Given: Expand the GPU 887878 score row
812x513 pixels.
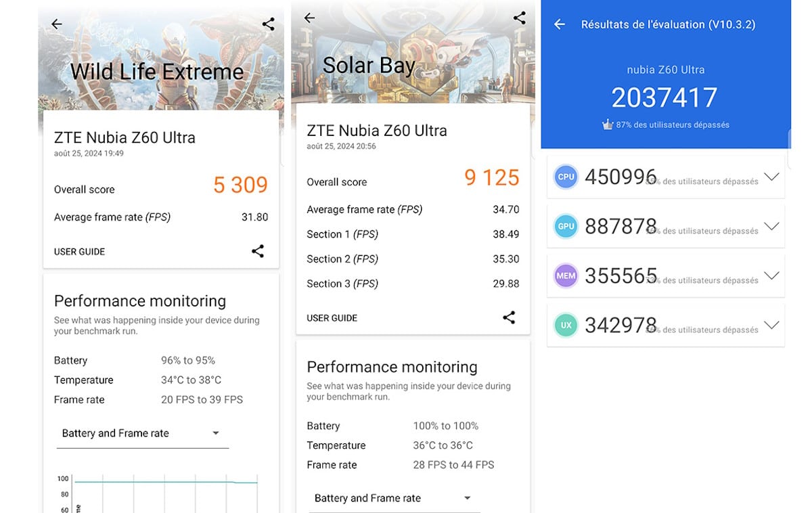Looking at the screenshot, I should (771, 226).
